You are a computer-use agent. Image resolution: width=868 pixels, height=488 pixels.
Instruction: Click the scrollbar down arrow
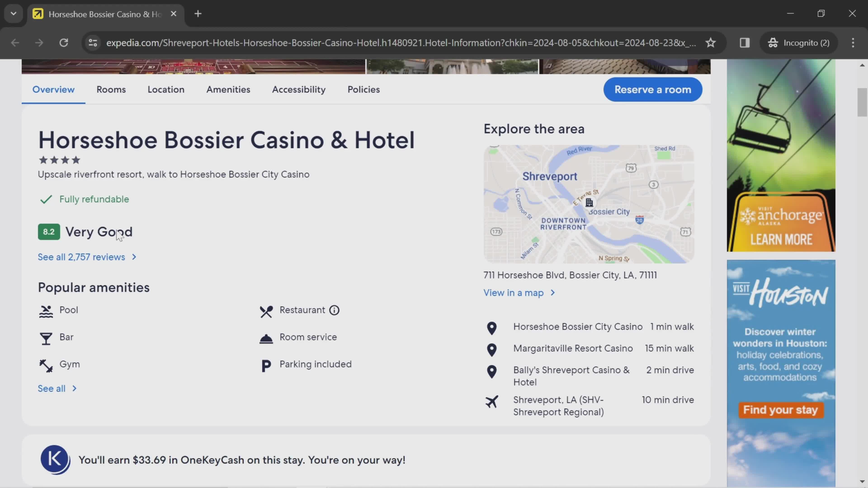click(862, 482)
